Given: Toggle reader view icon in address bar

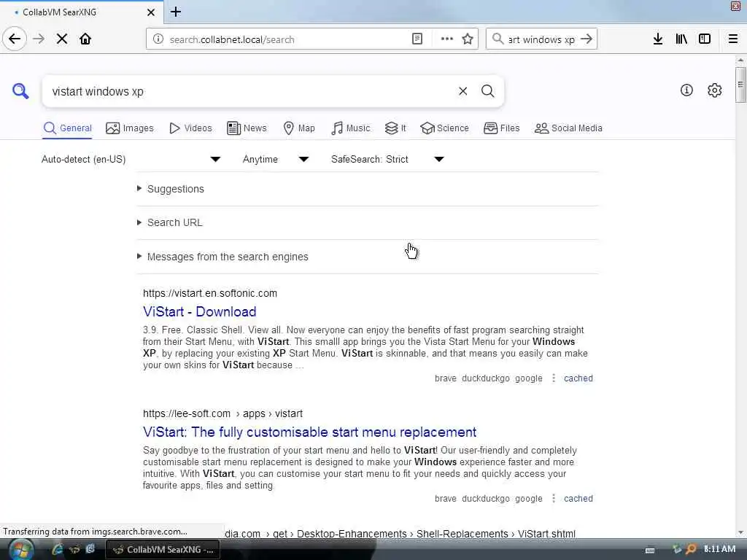Looking at the screenshot, I should coord(417,39).
